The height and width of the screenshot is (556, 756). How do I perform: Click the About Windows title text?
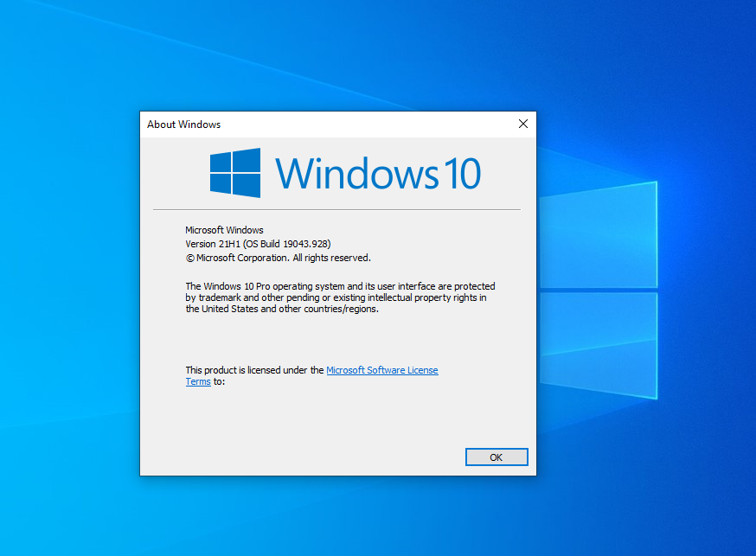(x=183, y=125)
